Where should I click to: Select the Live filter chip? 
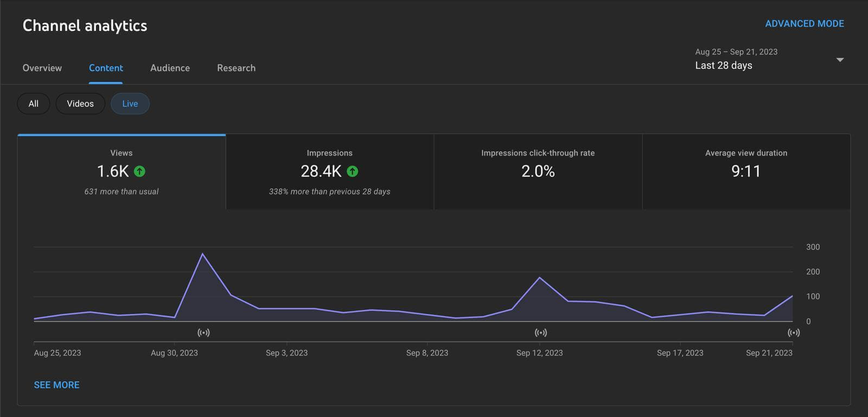pyautogui.click(x=130, y=104)
